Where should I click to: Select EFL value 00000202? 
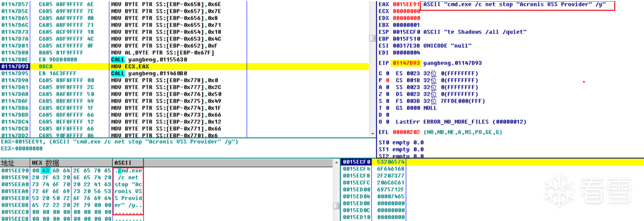pos(406,132)
